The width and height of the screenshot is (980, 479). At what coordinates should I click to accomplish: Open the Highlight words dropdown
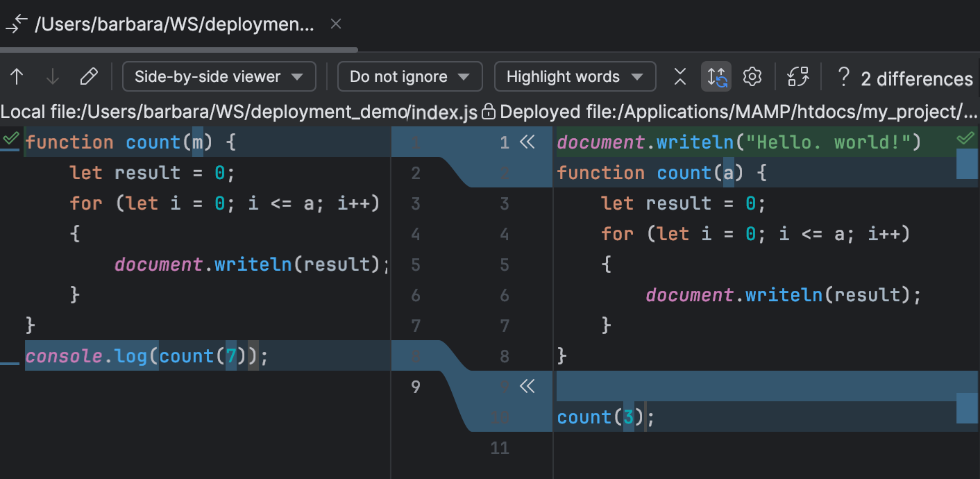click(575, 76)
